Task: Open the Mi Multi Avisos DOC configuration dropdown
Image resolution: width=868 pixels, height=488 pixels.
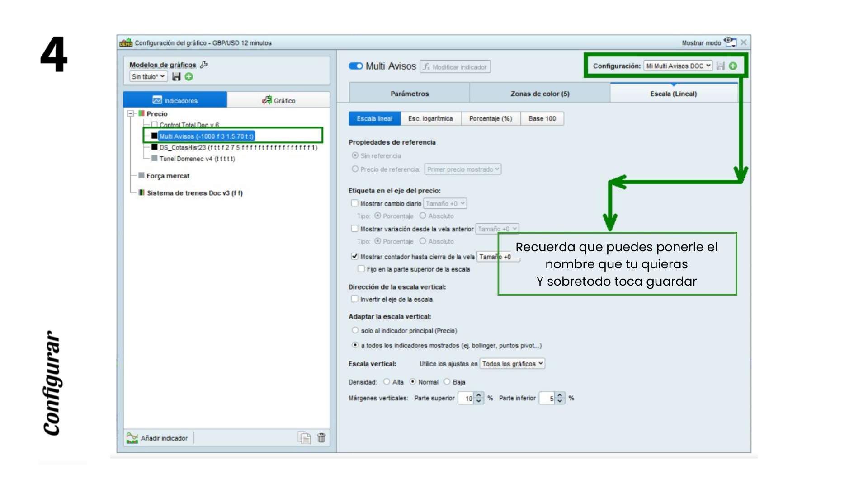Action: coord(678,66)
